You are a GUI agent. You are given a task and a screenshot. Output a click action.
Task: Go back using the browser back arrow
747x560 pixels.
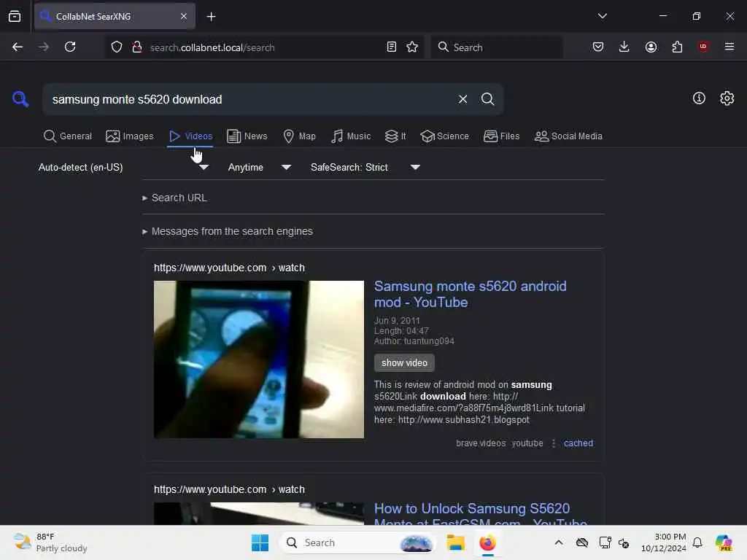click(18, 47)
